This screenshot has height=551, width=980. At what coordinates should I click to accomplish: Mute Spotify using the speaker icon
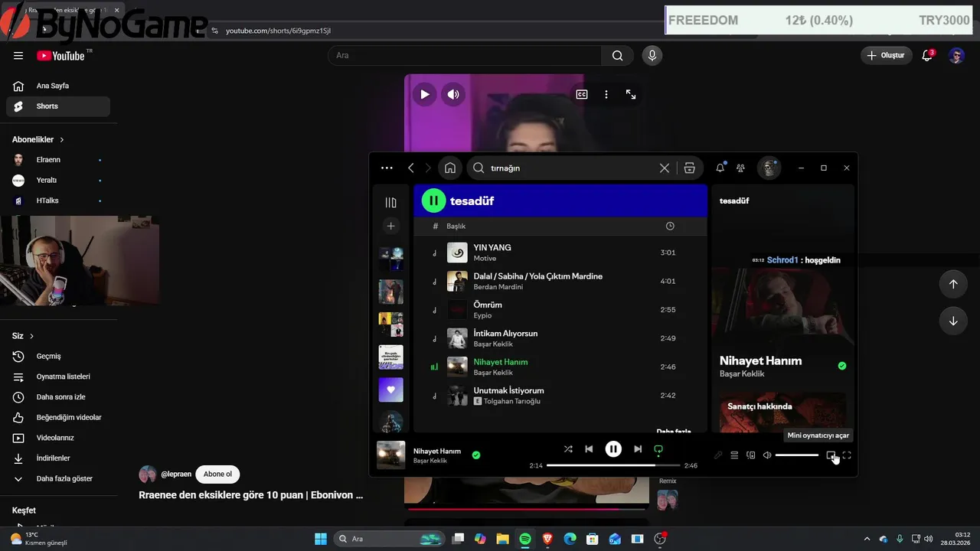pos(767,455)
